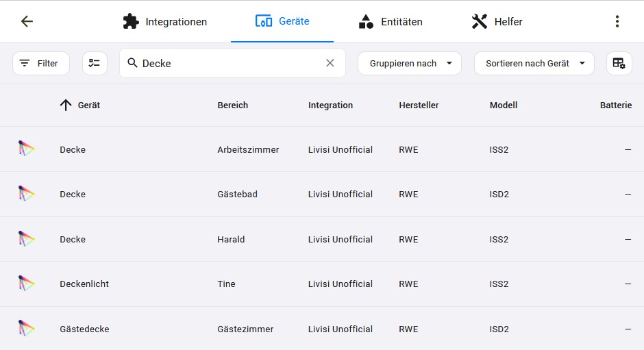Image resolution: width=644 pixels, height=350 pixels.
Task: Open the Filter panel
Action: [41, 63]
